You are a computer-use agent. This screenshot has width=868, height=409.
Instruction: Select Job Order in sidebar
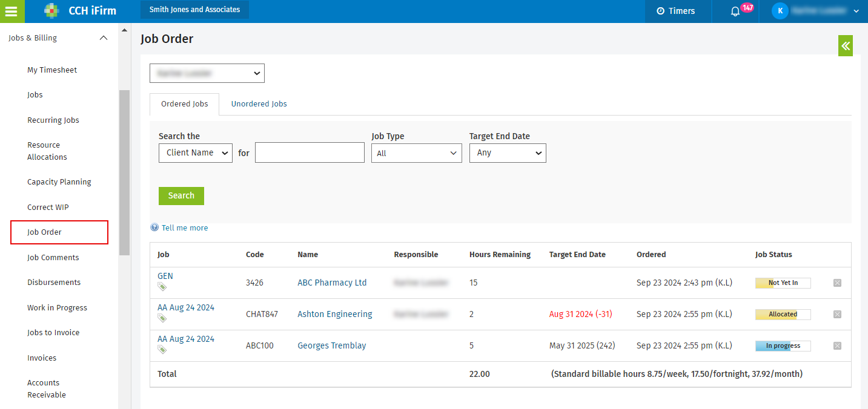(x=59, y=232)
